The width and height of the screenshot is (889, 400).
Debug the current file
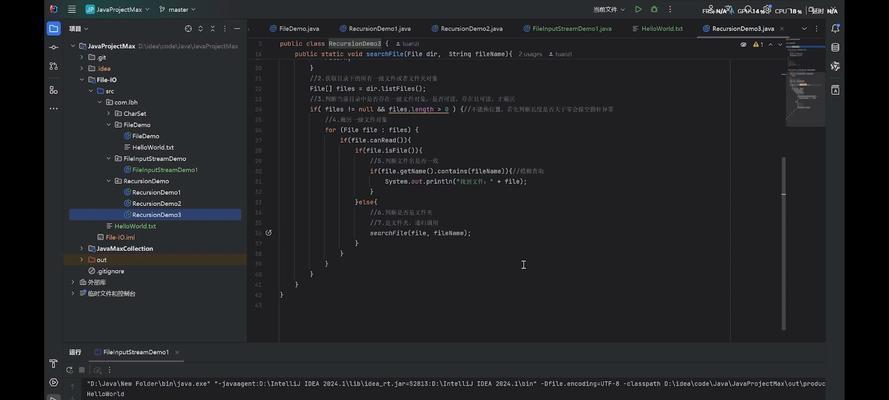tap(654, 10)
